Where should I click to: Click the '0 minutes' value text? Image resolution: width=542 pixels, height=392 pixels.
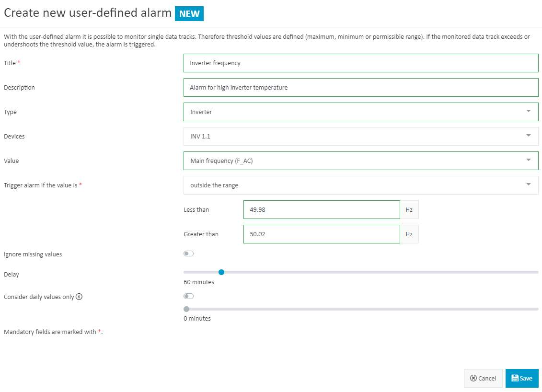tap(197, 318)
